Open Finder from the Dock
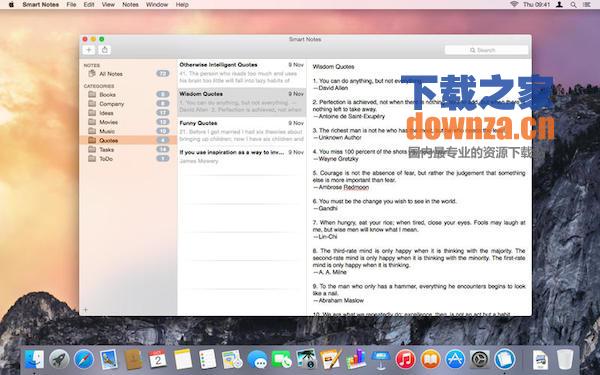This screenshot has height=375, width=600. pyautogui.click(x=34, y=360)
